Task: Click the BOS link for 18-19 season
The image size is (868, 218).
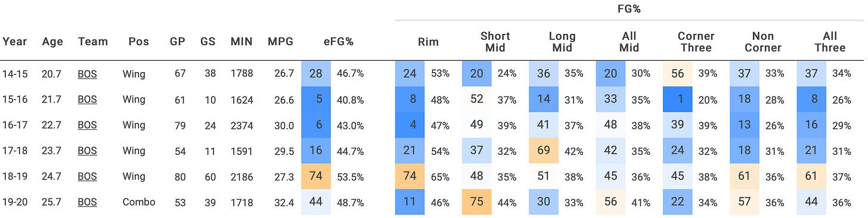Action: click(x=87, y=177)
